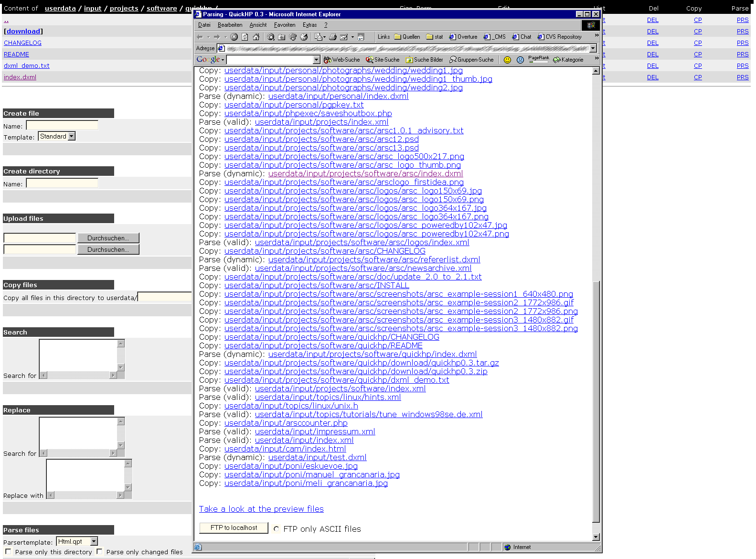This screenshot has height=559, width=756.
Task: Click the Google smiley face vote icon
Action: click(507, 60)
